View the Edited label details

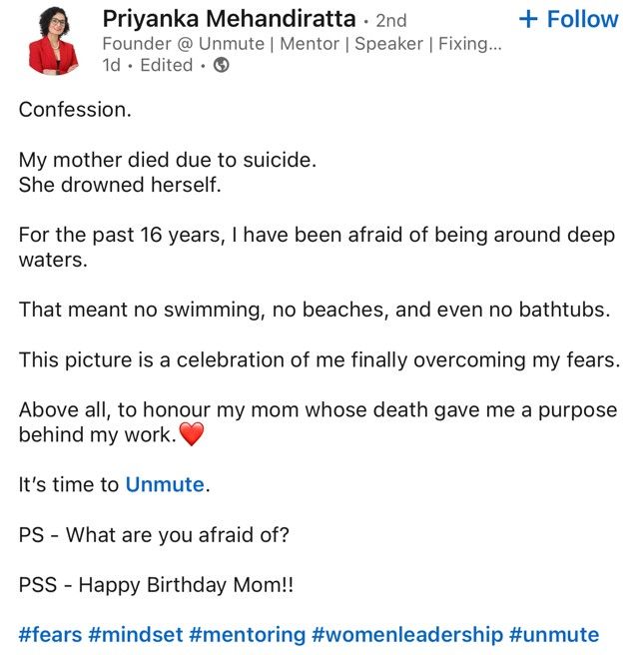click(166, 65)
